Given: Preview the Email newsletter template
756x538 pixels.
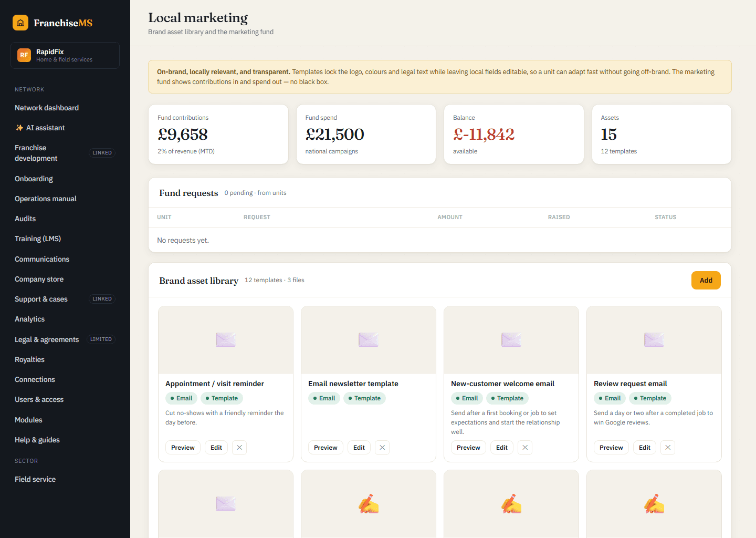Looking at the screenshot, I should click(x=325, y=448).
